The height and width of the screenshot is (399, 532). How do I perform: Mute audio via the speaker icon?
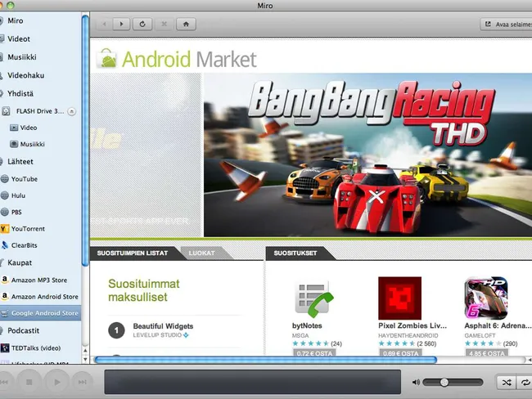(416, 383)
